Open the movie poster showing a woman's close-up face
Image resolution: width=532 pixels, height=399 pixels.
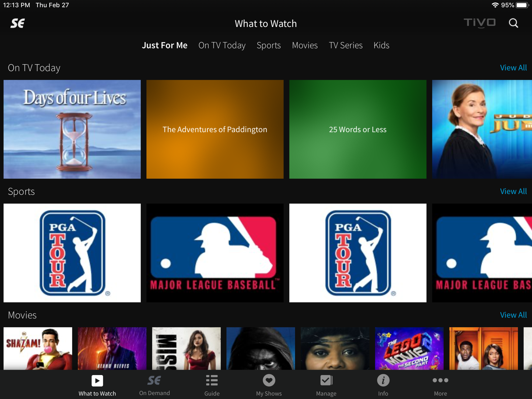pos(335,349)
